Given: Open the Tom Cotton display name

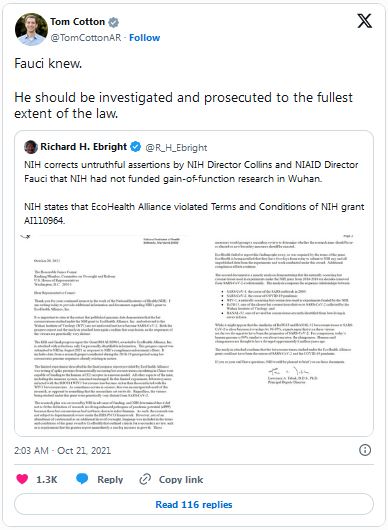Looking at the screenshot, I should (x=77, y=22).
